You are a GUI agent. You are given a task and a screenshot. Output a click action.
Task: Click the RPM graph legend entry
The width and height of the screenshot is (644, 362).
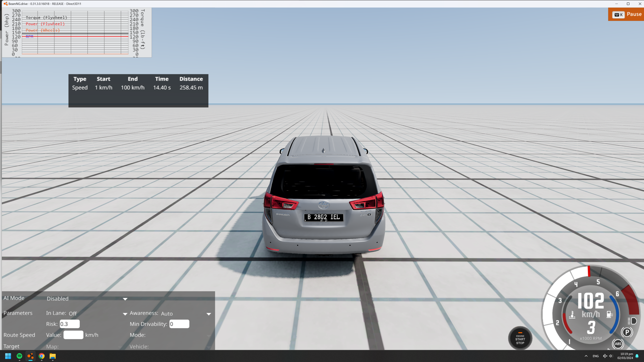pyautogui.click(x=30, y=37)
